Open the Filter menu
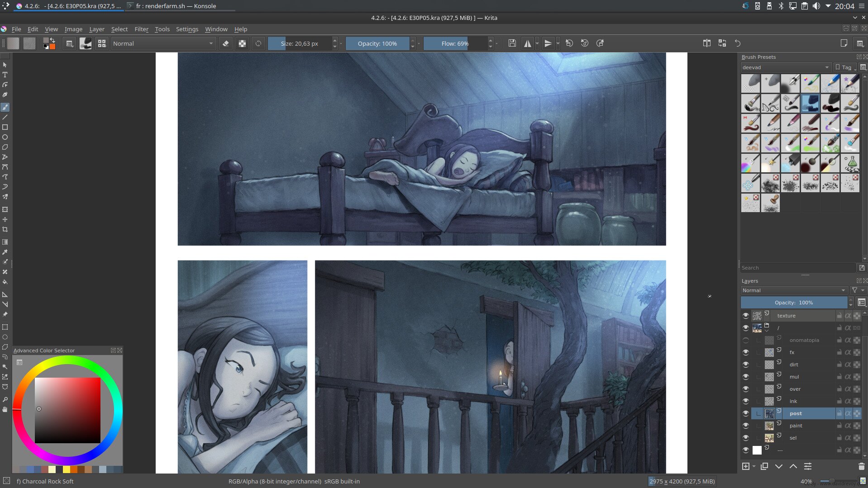Viewport: 868px width, 488px height. tap(141, 29)
